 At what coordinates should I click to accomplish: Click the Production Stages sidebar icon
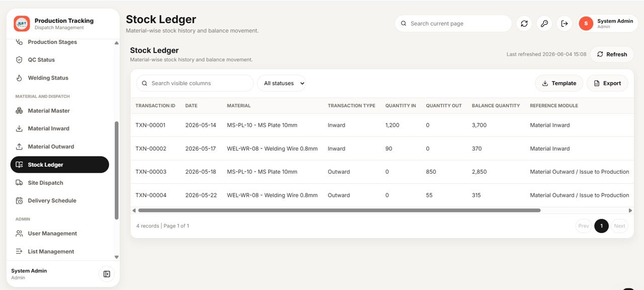(19, 42)
